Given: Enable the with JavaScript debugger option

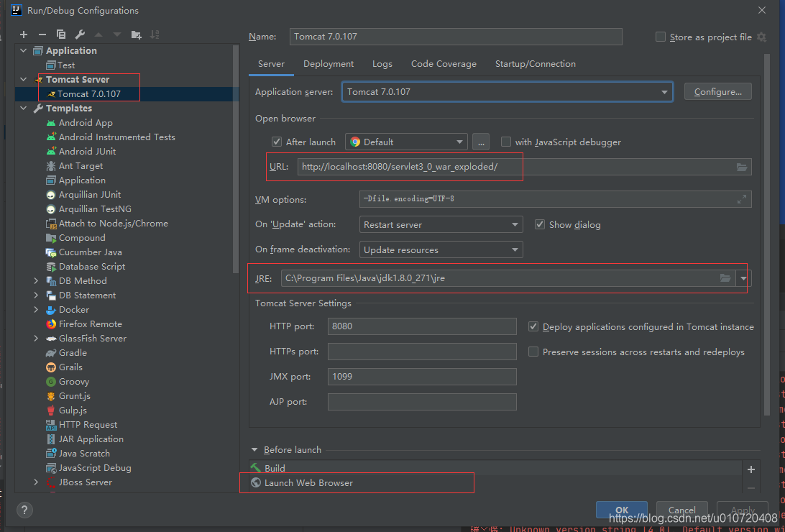Looking at the screenshot, I should point(505,142).
